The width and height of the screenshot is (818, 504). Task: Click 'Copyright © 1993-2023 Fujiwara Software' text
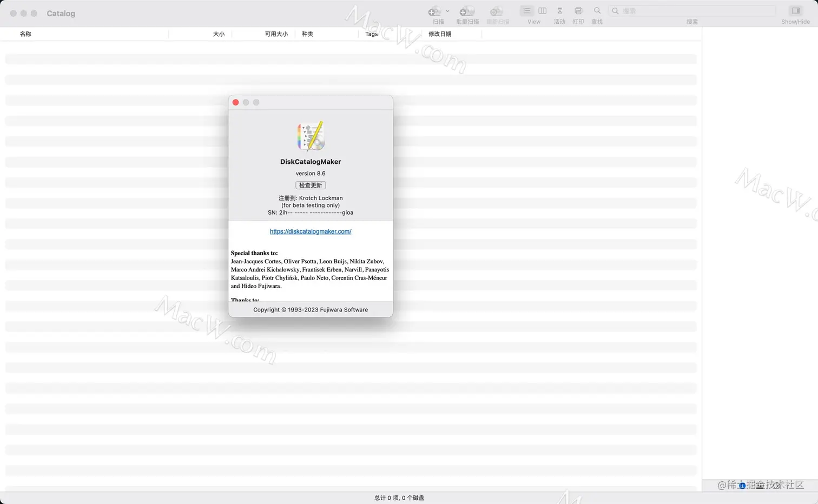311,310
